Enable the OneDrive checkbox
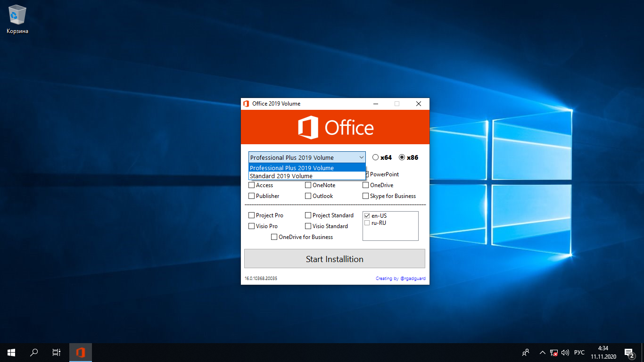This screenshot has width=644, height=362. tap(365, 185)
